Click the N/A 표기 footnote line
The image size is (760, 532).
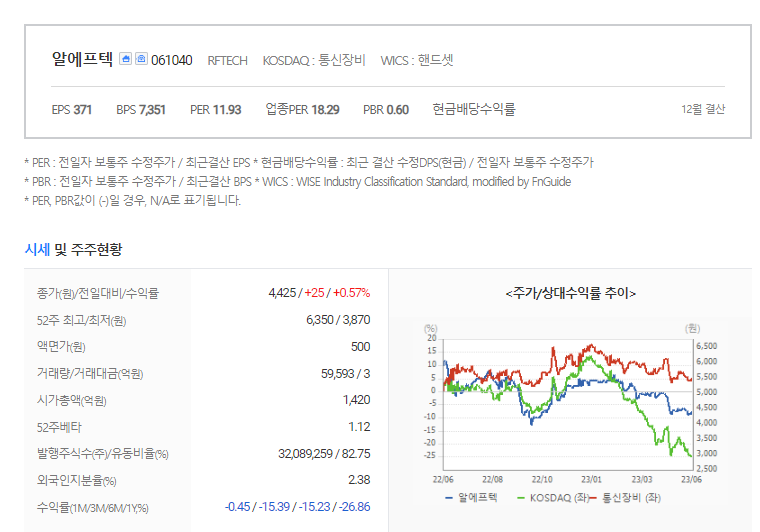(x=132, y=201)
